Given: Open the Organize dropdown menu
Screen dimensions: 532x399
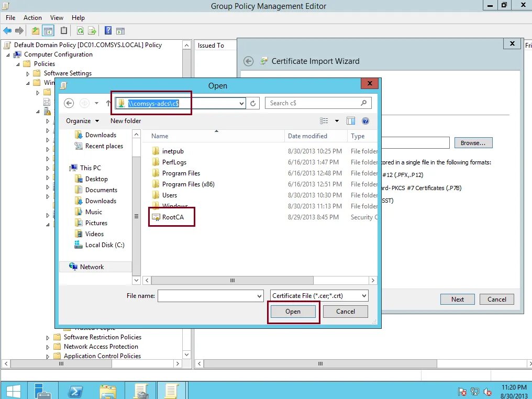Looking at the screenshot, I should pos(82,121).
